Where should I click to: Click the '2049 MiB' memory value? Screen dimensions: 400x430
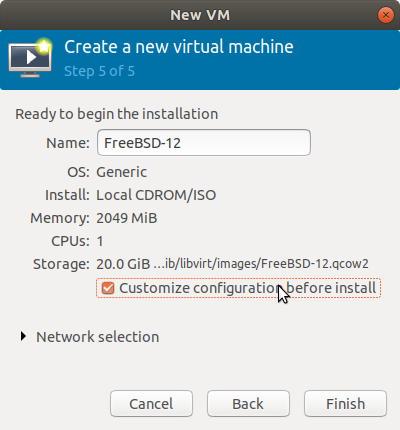(x=127, y=218)
